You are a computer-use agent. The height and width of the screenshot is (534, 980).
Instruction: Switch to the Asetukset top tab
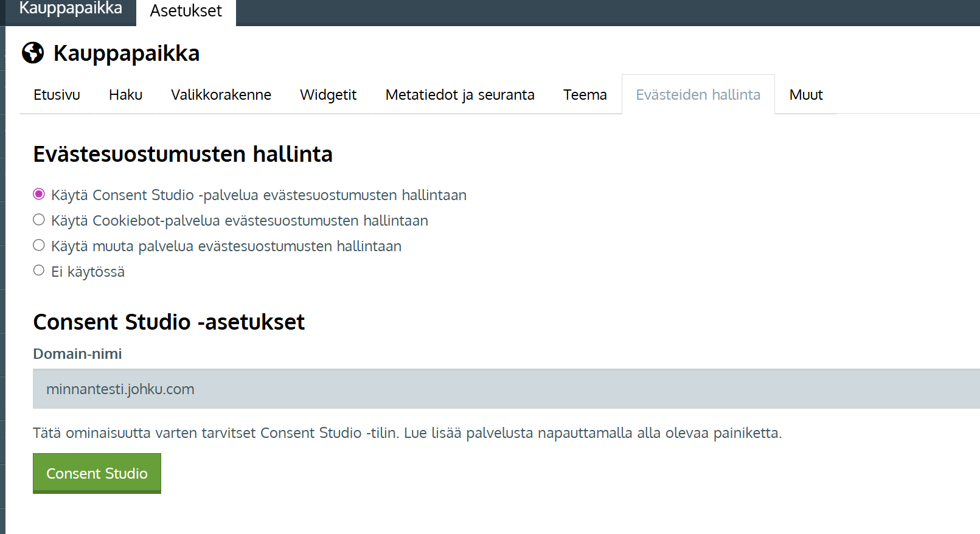click(x=186, y=11)
